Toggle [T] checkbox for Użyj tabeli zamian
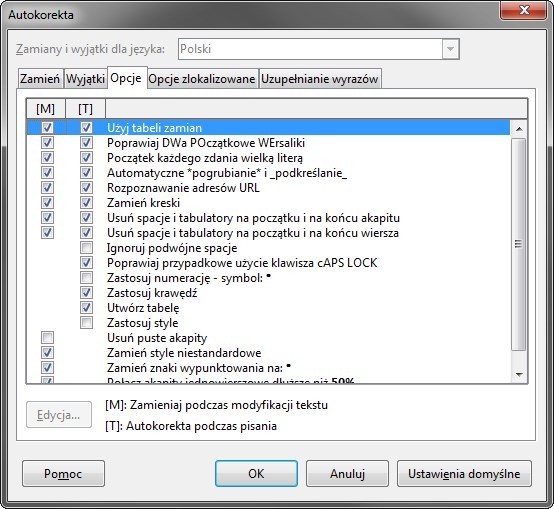 tap(86, 128)
